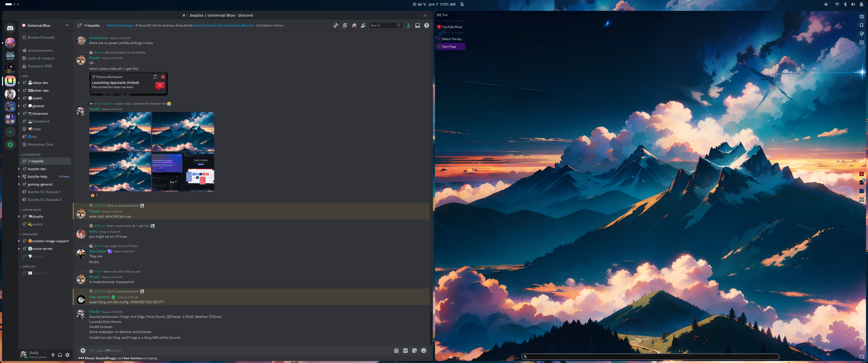Click Explore Discoverable Servers compass icon

pos(10,144)
